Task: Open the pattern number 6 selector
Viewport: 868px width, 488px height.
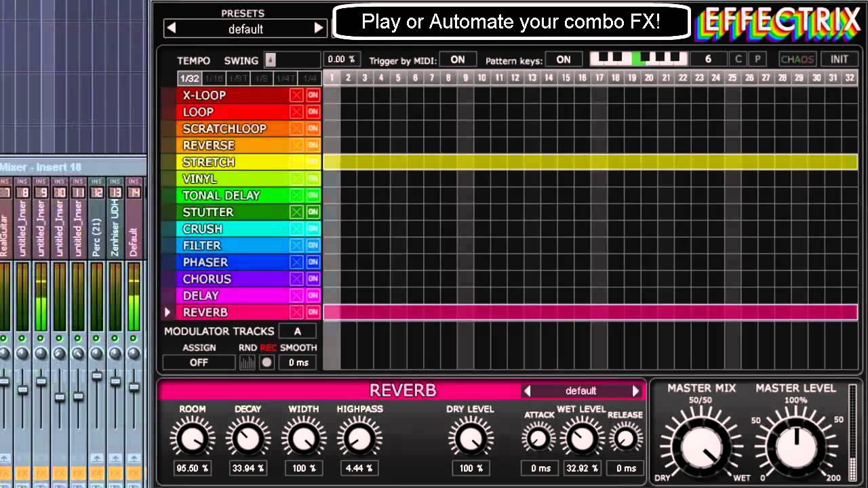Action: (708, 60)
